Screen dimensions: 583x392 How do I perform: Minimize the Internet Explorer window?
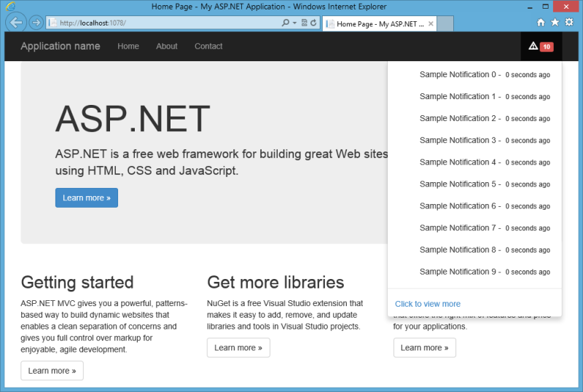pyautogui.click(x=530, y=7)
